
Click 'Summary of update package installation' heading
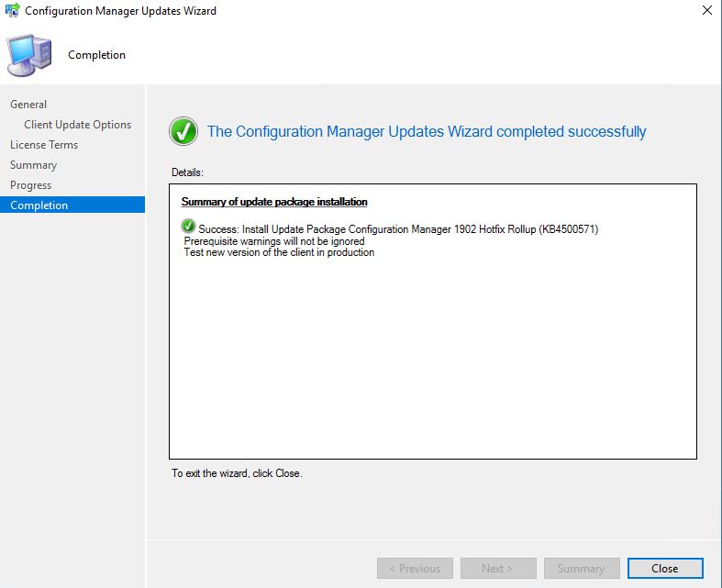[x=274, y=202]
